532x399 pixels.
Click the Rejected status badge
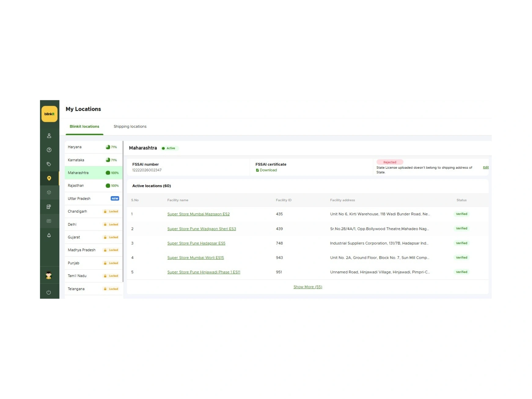pos(390,162)
